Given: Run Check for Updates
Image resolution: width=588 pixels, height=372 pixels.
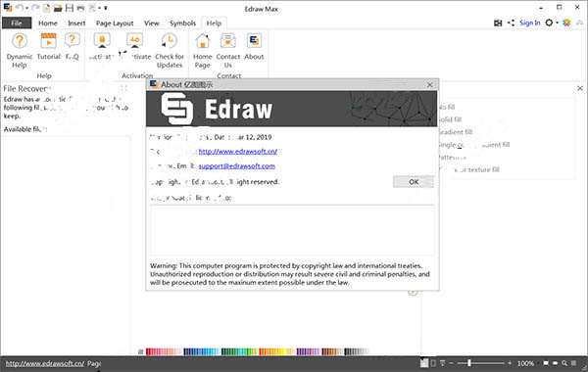Looking at the screenshot, I should tap(170, 50).
